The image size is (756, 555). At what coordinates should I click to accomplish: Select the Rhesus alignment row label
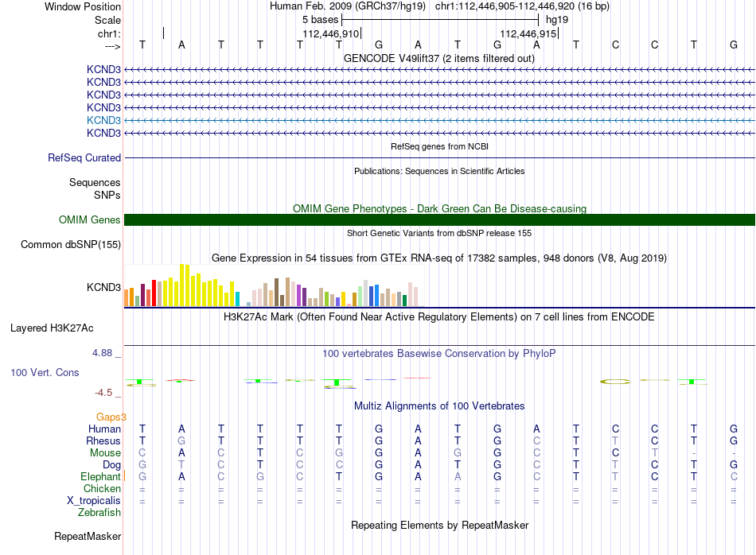pyautogui.click(x=103, y=441)
